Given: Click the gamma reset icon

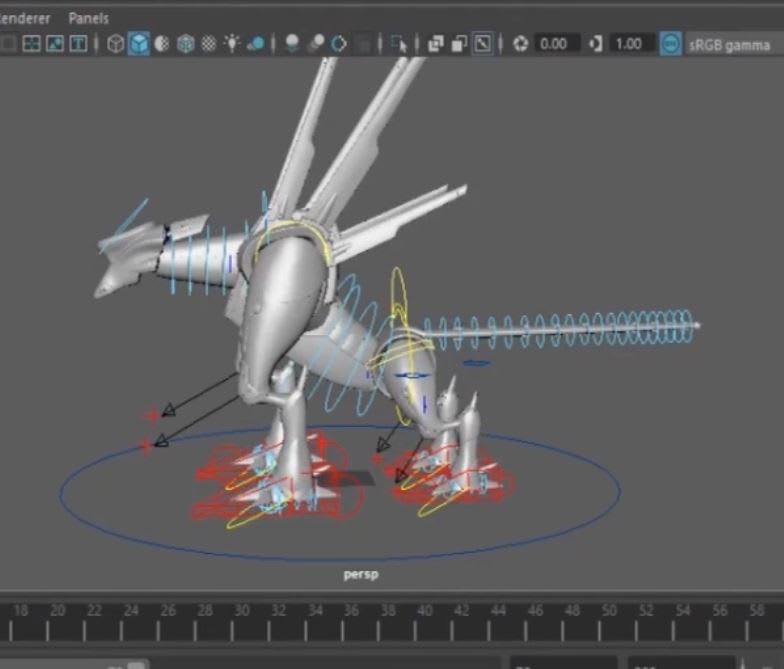Looking at the screenshot, I should tap(596, 44).
